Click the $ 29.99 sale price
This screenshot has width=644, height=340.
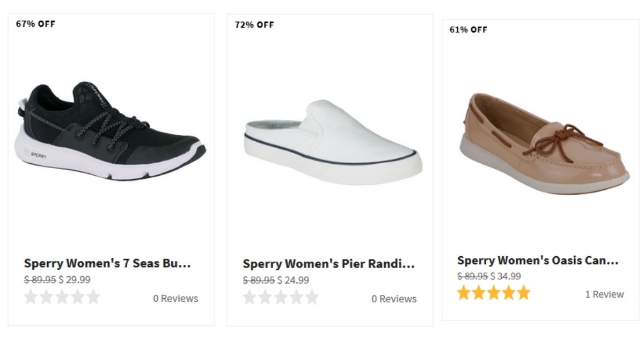point(75,279)
